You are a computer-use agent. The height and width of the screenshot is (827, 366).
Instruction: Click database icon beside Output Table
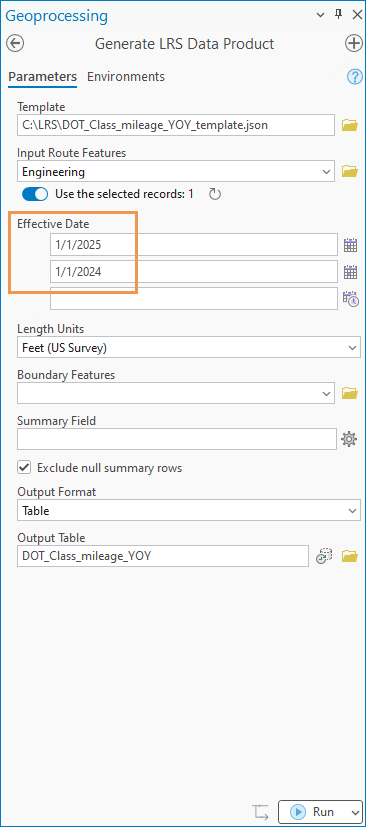(324, 556)
